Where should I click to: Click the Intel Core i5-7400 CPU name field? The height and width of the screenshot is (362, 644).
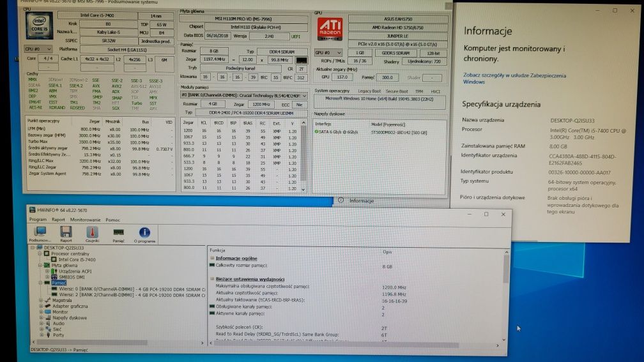97,15
